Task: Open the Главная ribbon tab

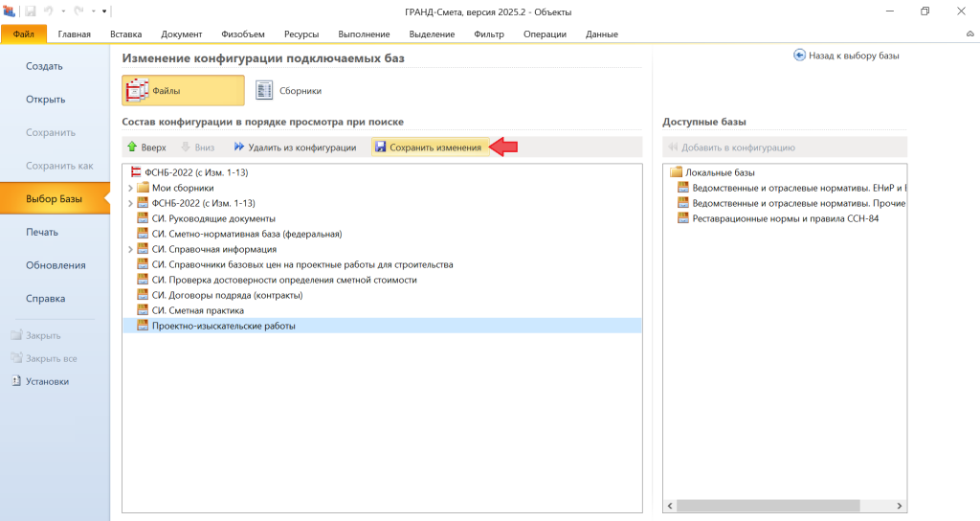Action: 74,34
